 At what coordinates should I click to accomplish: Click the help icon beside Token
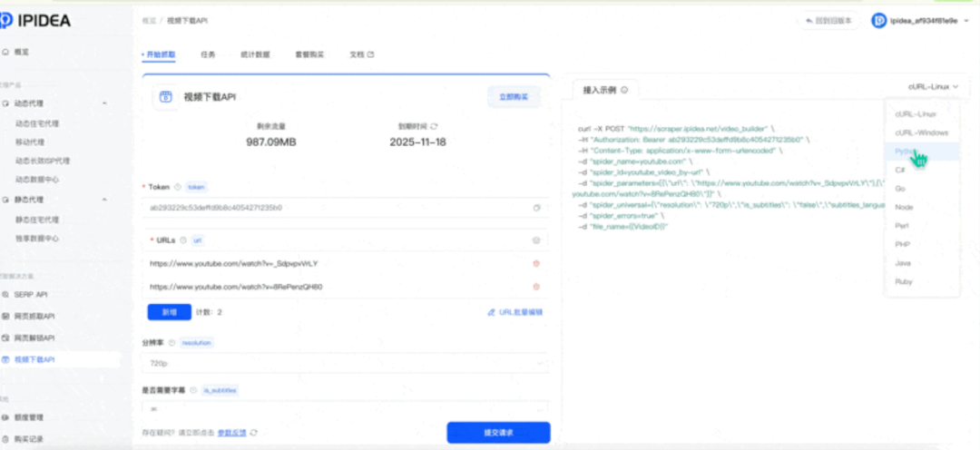click(178, 187)
